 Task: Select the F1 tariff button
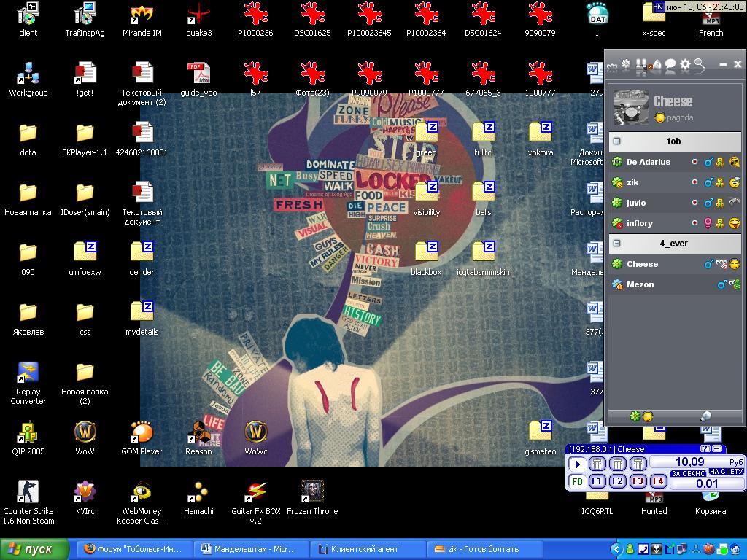point(597,481)
